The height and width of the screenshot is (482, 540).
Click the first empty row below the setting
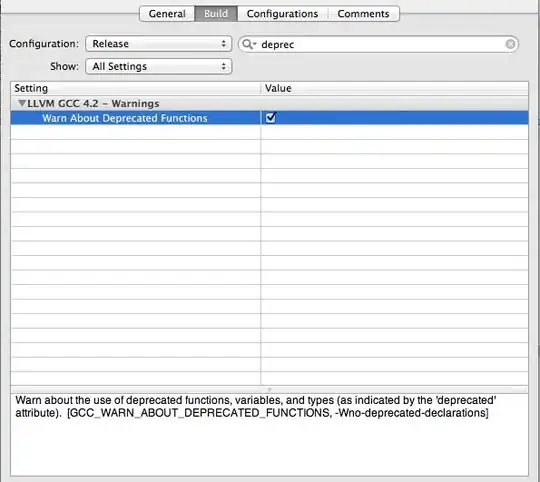(x=269, y=132)
